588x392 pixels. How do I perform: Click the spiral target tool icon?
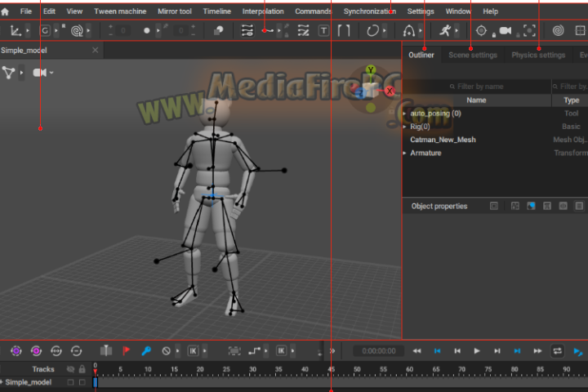[77, 31]
